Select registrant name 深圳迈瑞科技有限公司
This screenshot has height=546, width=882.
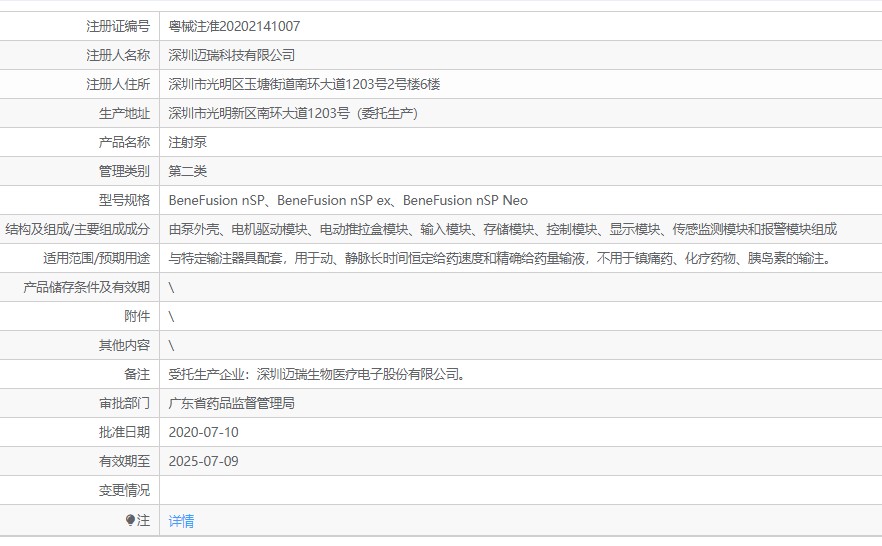pos(232,55)
